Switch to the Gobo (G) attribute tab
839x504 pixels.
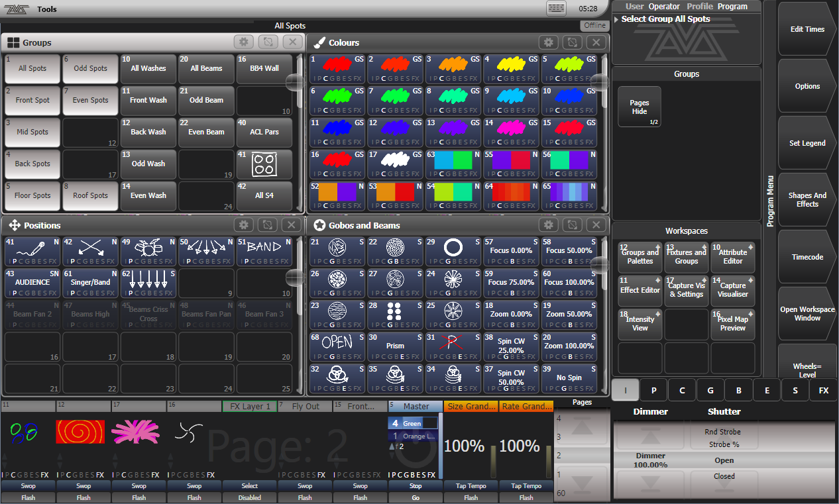click(x=710, y=391)
